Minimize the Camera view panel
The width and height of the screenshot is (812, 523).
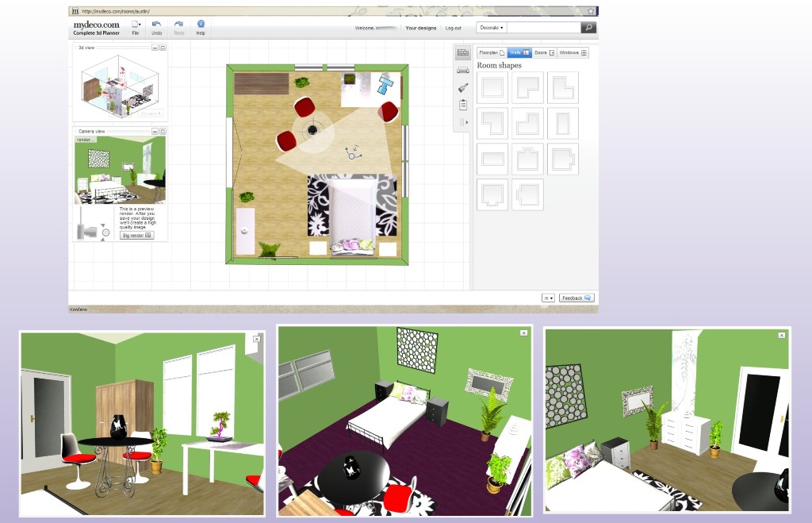point(155,131)
